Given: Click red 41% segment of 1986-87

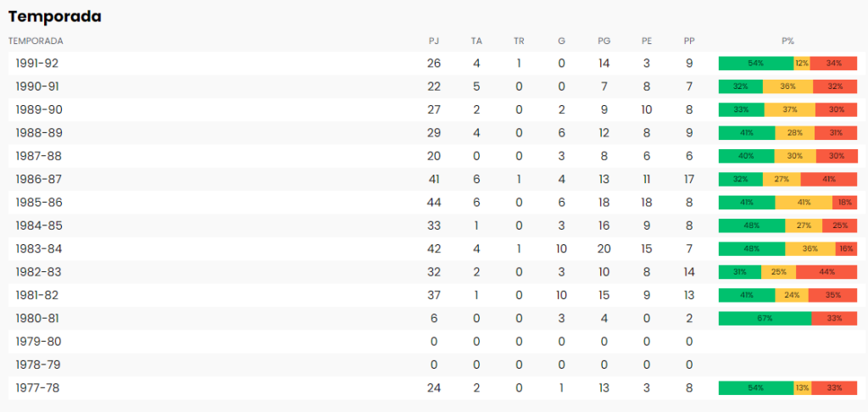Looking at the screenshot, I should click(829, 179).
